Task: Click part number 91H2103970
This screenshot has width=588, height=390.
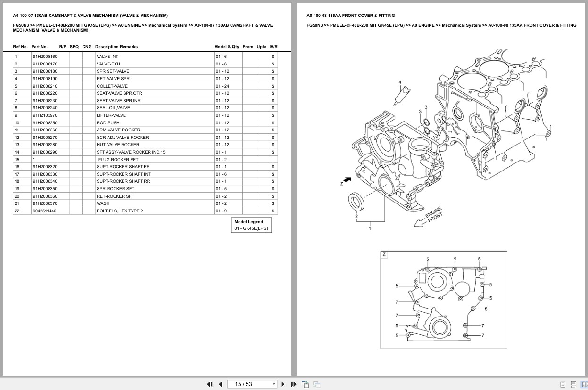Action: tap(45, 115)
